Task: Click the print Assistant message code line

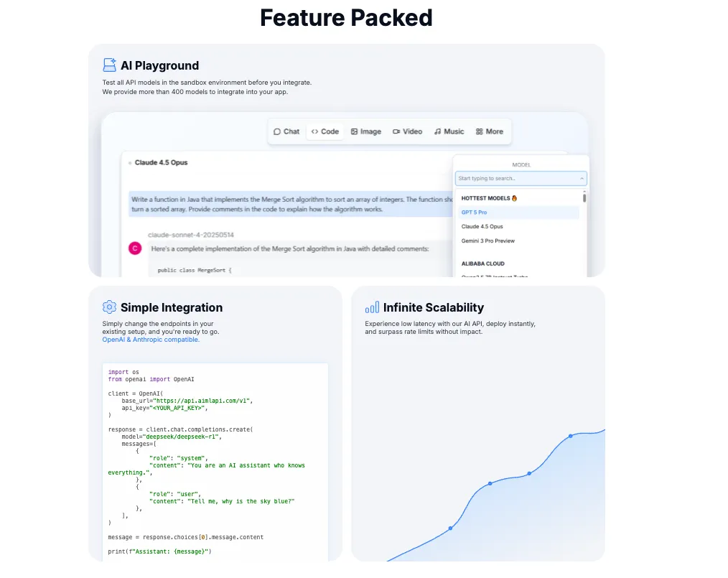Action: click(159, 551)
